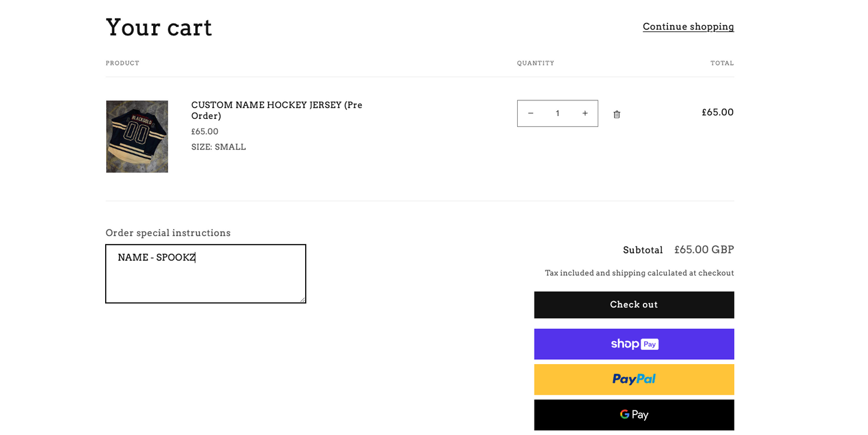Decrease jersey quantity with minus button
This screenshot has height=435, width=868.
tap(530, 114)
